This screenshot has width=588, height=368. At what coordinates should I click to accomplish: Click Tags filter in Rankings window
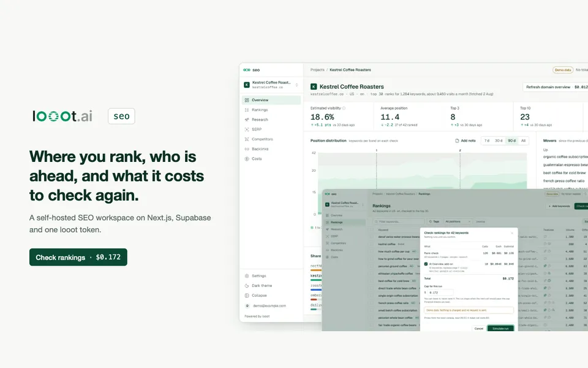(x=434, y=221)
